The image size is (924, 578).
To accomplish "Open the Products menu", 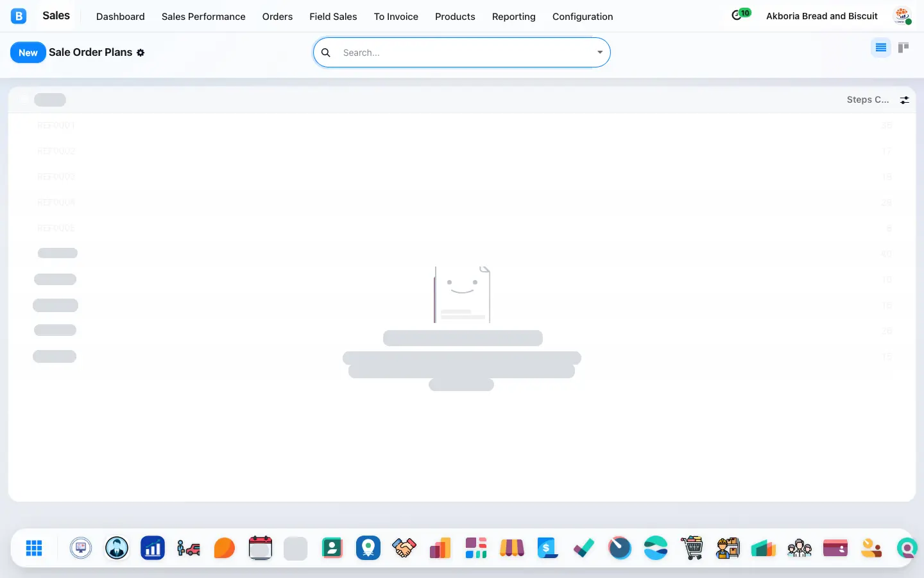I will click(x=455, y=17).
